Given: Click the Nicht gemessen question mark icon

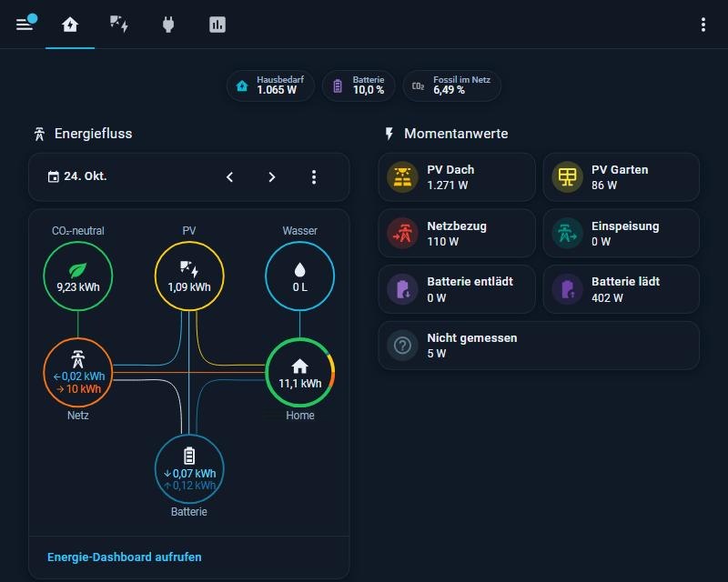Looking at the screenshot, I should coord(402,346).
